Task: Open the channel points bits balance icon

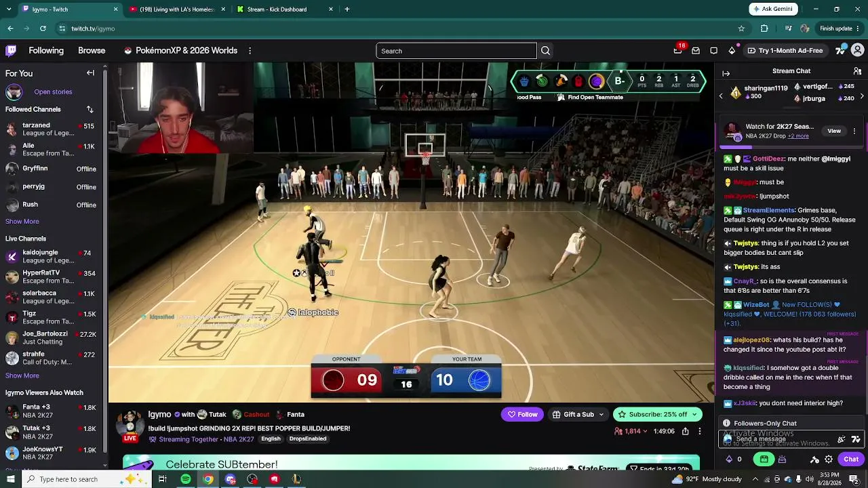Action: (x=730, y=460)
